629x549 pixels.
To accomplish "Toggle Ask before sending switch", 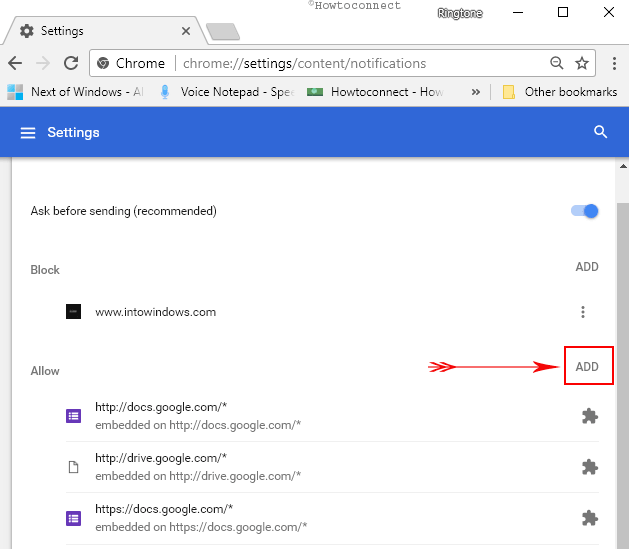I will [x=584, y=211].
